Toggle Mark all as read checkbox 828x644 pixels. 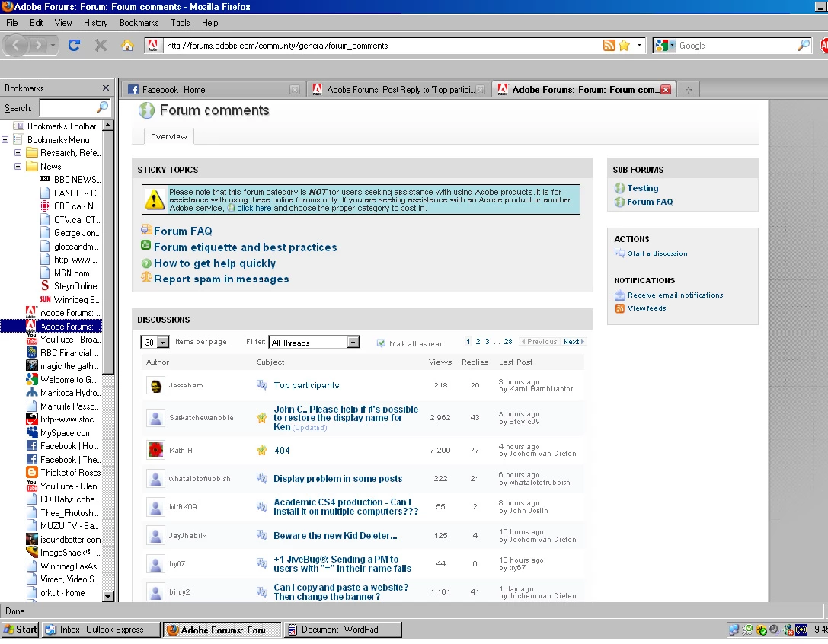click(x=381, y=343)
